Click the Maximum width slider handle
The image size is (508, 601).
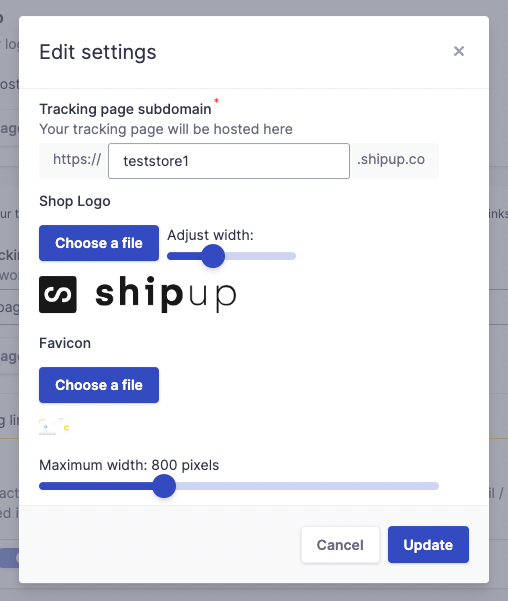[164, 486]
